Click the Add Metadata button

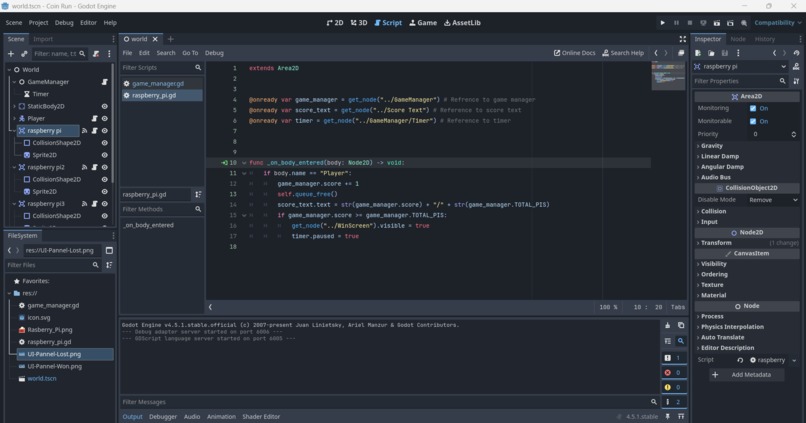coord(745,375)
